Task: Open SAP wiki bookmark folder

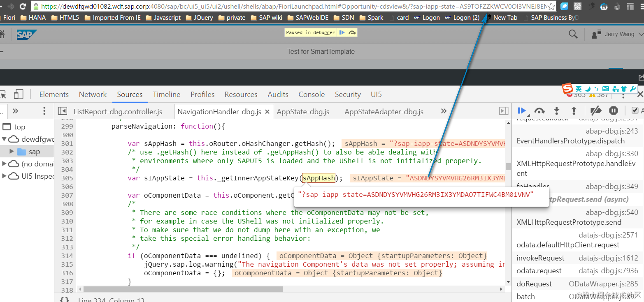Action: click(x=266, y=18)
